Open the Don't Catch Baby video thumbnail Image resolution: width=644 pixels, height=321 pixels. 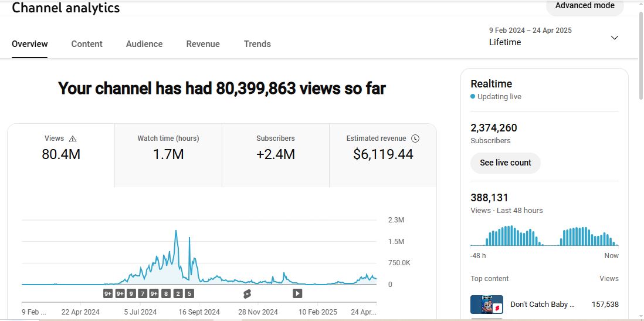(x=486, y=305)
